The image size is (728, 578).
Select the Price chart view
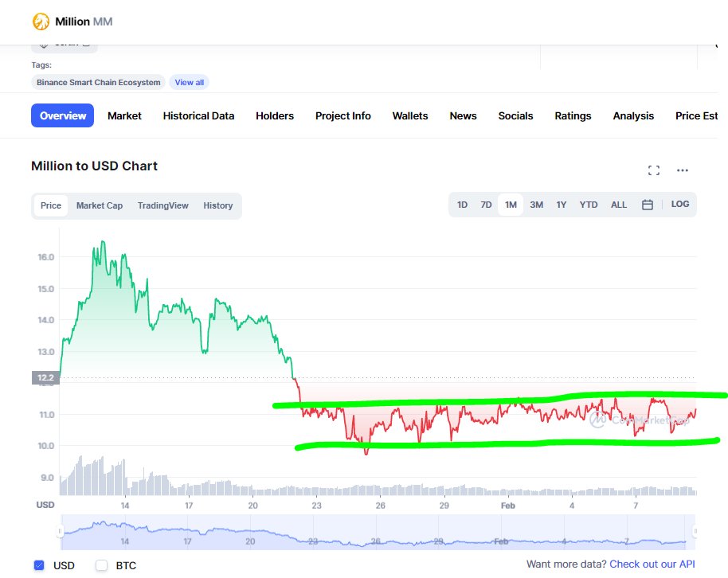pyautogui.click(x=51, y=205)
